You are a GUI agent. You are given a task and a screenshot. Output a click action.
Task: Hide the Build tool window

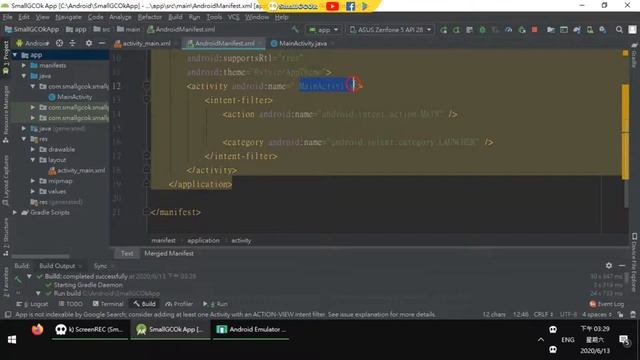622,265
